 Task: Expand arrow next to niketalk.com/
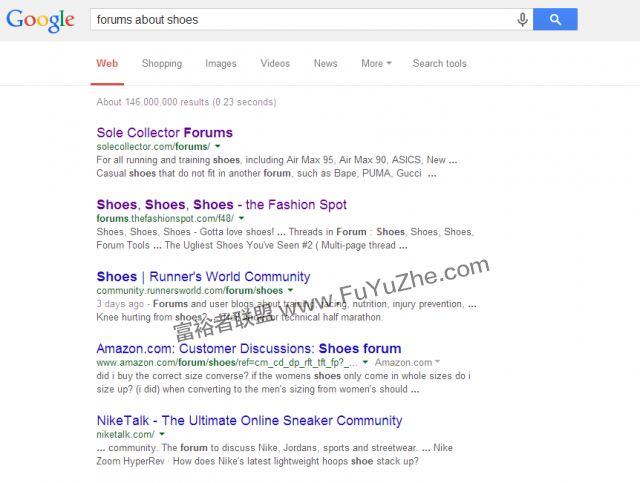[x=162, y=434]
